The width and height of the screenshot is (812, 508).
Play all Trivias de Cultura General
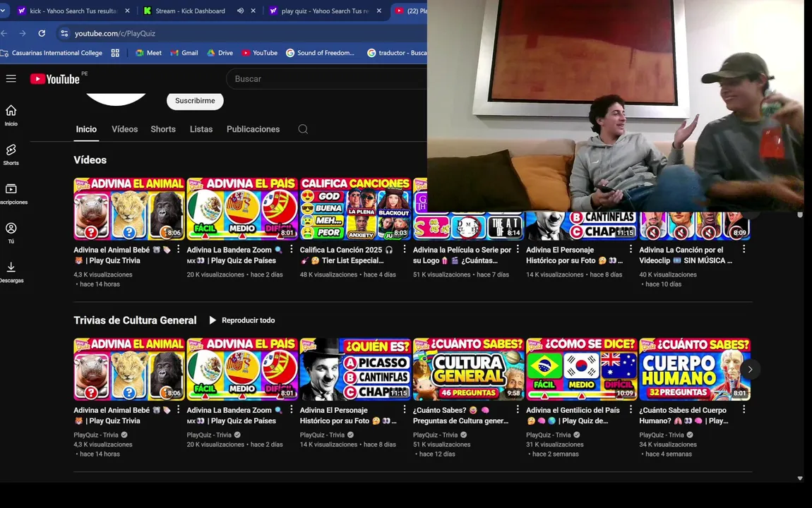[242, 320]
